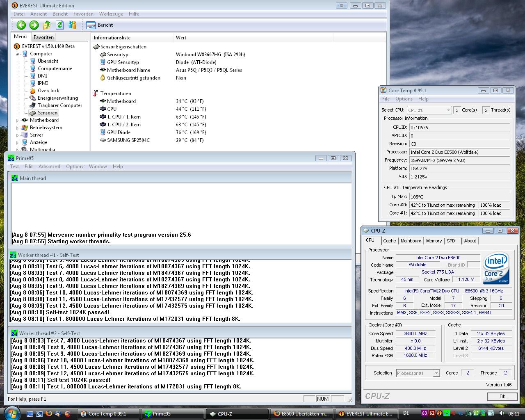This screenshot has width=525, height=420.
Task: Click the Wert column header
Action: pos(253,38)
